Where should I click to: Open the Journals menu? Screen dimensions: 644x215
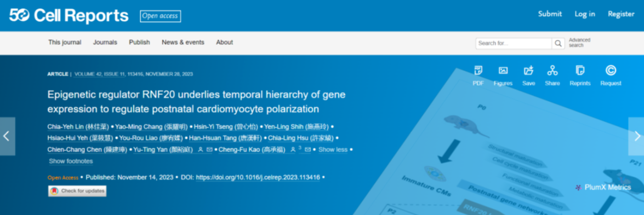point(105,42)
